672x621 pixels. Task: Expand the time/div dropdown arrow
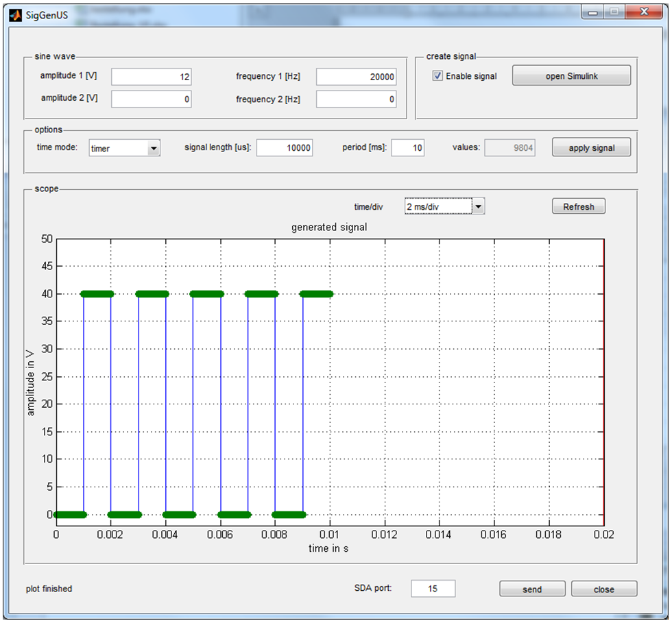[479, 206]
